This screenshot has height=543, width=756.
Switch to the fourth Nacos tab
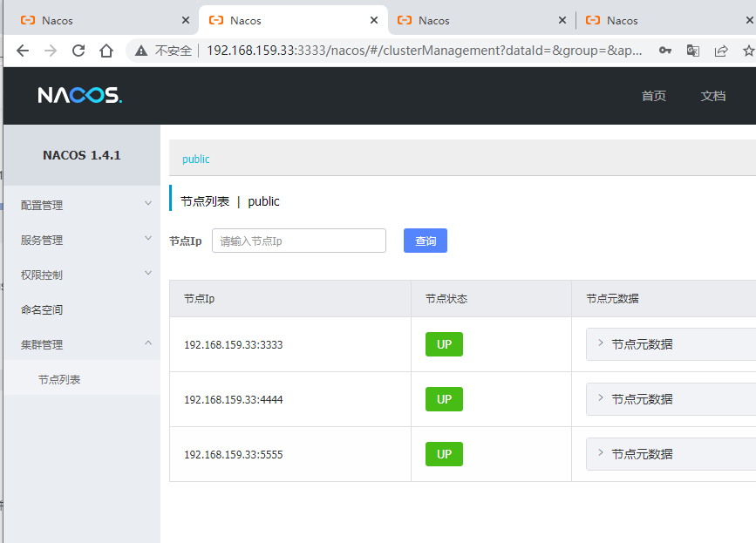click(x=665, y=20)
